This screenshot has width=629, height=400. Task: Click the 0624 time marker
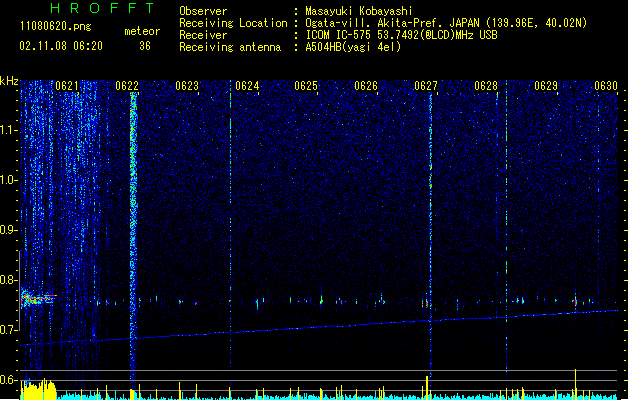[247, 86]
